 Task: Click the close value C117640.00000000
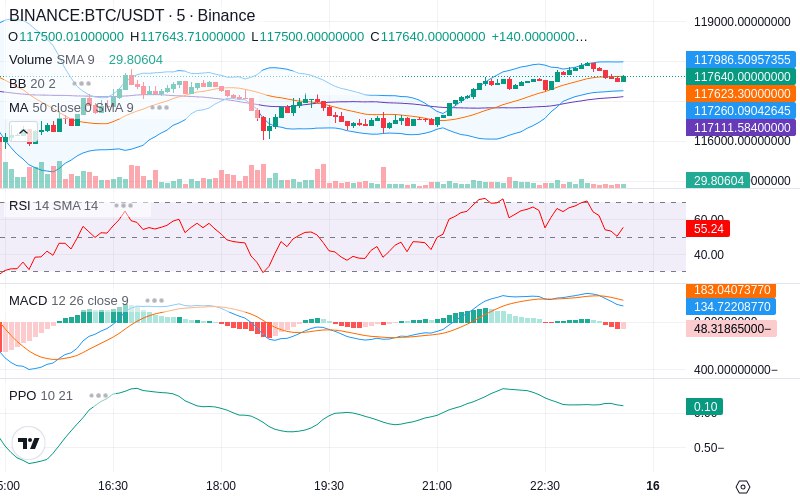point(428,37)
